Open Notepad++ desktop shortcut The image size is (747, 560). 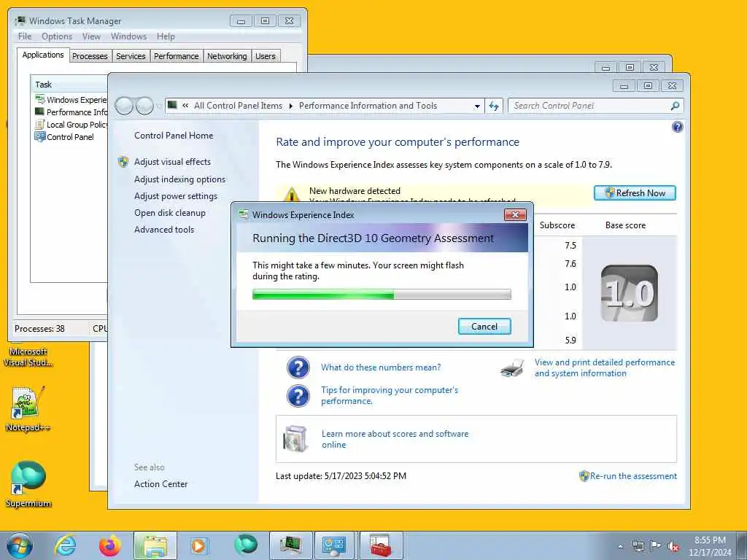pyautogui.click(x=28, y=408)
